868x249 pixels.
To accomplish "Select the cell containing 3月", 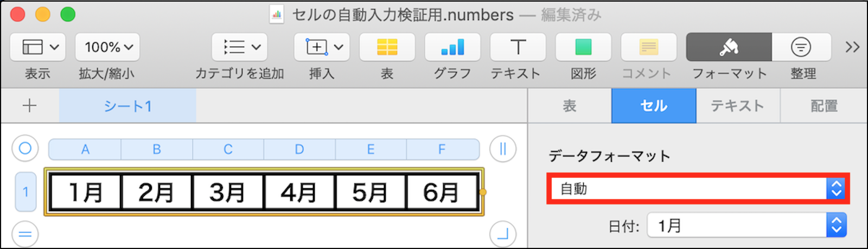I will [x=227, y=192].
